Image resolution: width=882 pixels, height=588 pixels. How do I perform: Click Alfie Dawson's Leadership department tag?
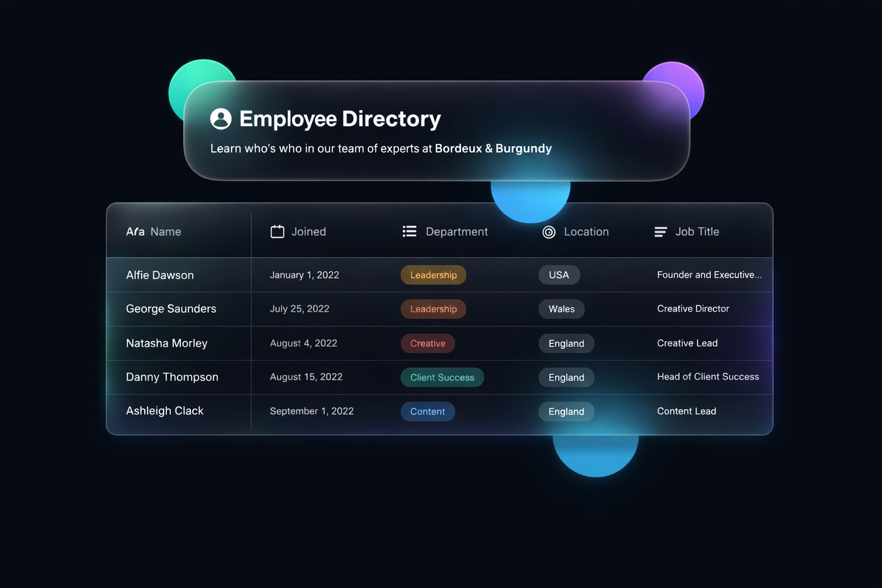[433, 275]
